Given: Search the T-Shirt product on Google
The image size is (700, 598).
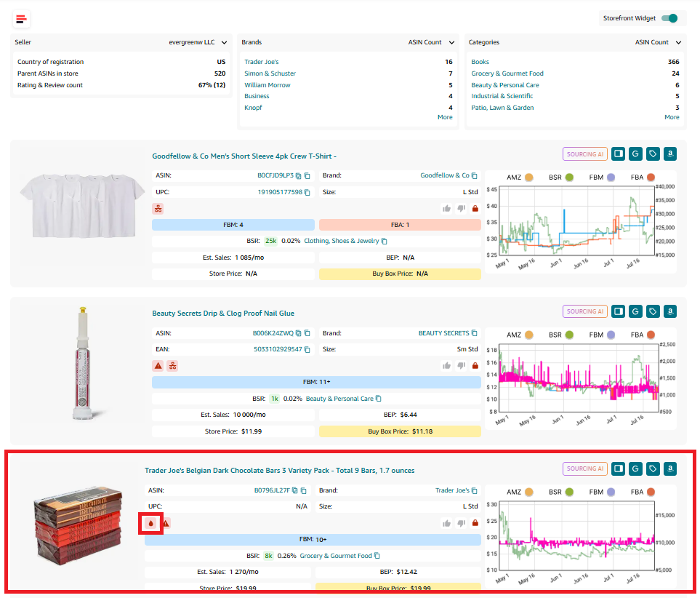Looking at the screenshot, I should [x=635, y=154].
